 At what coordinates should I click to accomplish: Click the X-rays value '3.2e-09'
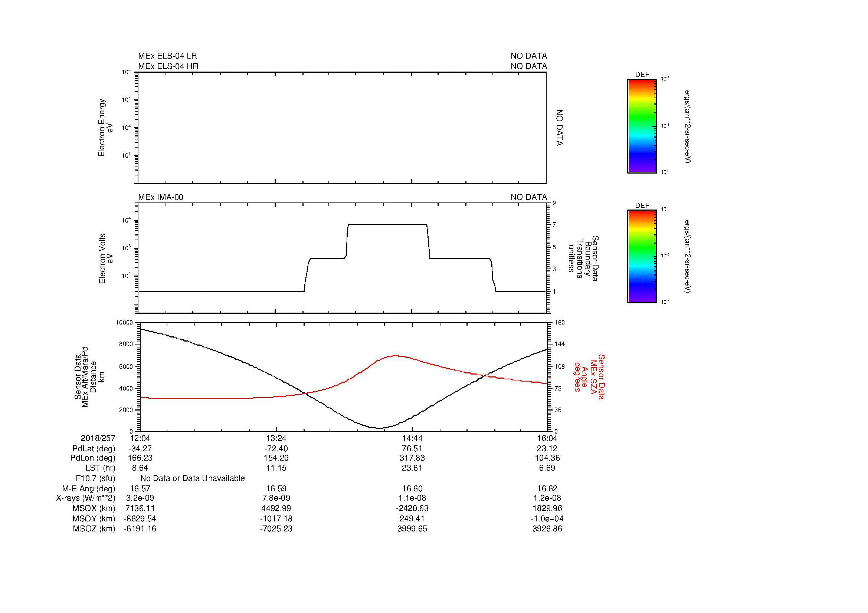point(140,498)
